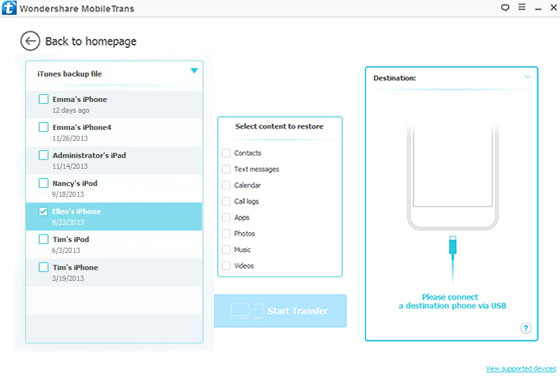Click the Select content to restore heading
Screen dimensions: 560x376
point(279,126)
